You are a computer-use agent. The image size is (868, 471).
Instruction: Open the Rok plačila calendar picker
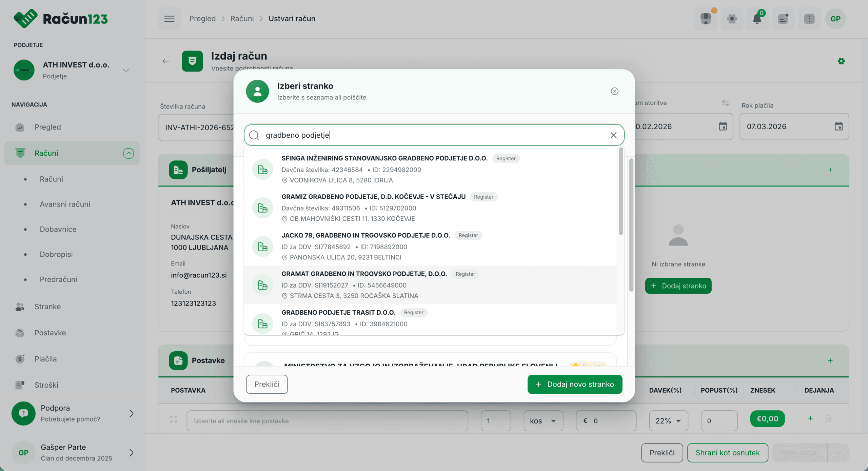click(x=838, y=126)
